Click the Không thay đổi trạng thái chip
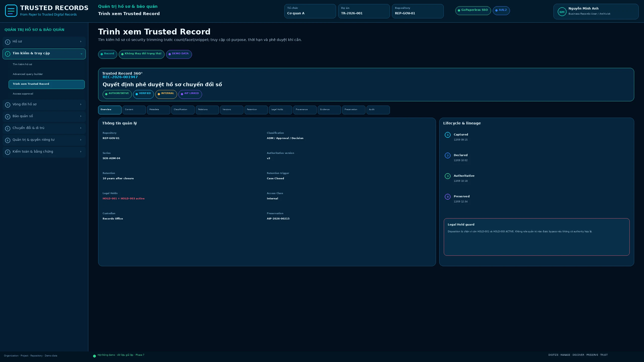This screenshot has width=644, height=362. [141, 54]
